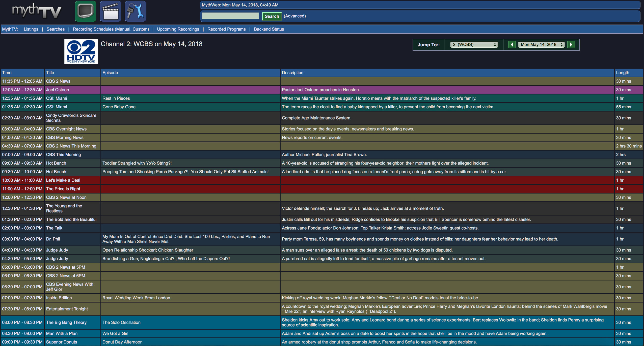644x346 pixels.
Task: Open the date dropdown Mon May 14, 2018
Action: click(x=541, y=45)
